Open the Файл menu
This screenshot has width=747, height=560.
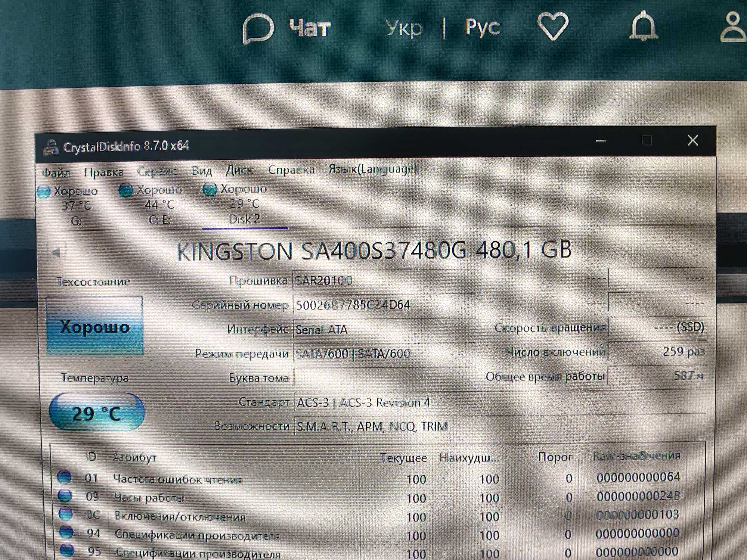pos(56,173)
